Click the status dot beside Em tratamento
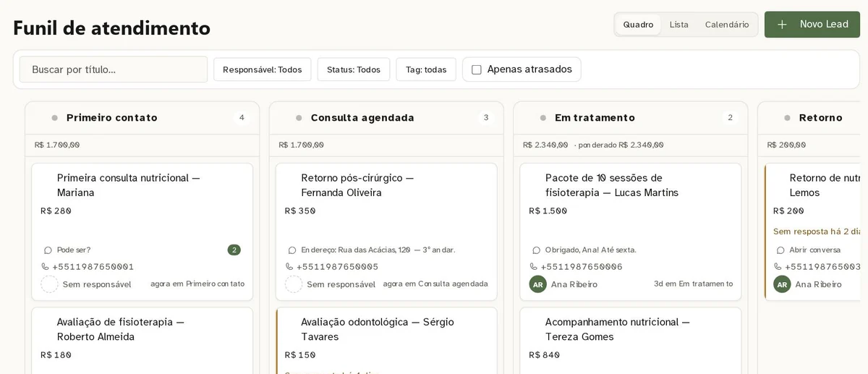The width and height of the screenshot is (868, 374). tap(543, 118)
